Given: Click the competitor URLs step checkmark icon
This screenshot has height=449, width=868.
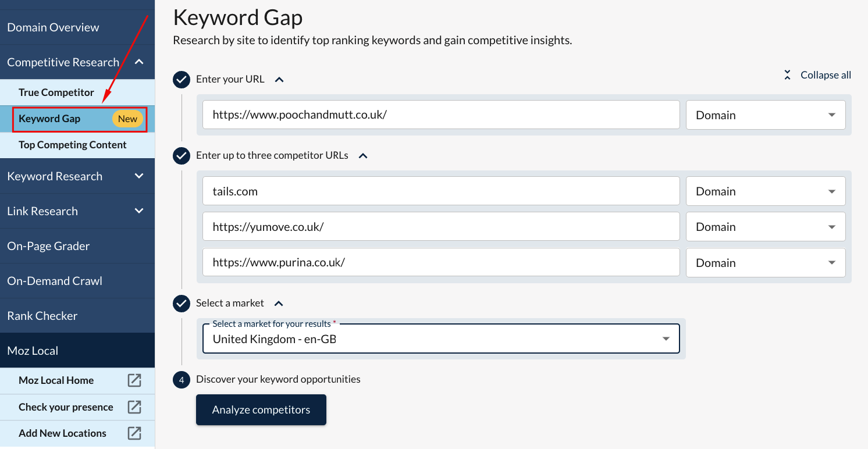Looking at the screenshot, I should 182,156.
